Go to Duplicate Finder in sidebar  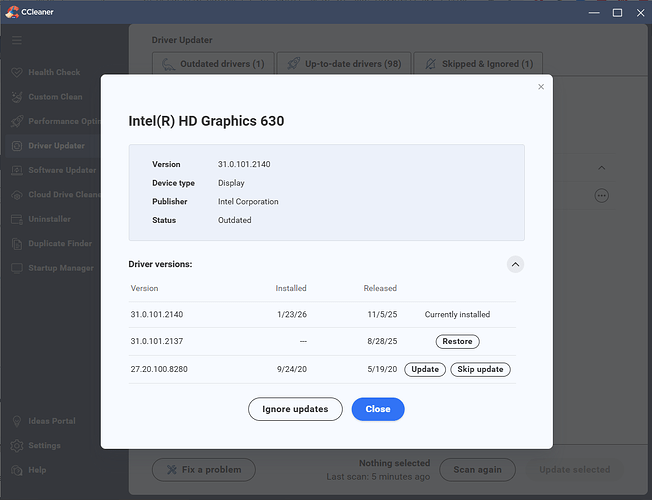tap(62, 243)
